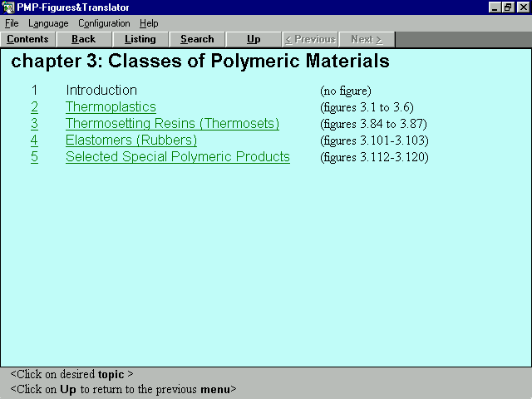Click the number 4 topic link
Image resolution: width=532 pixels, height=399 pixels.
[35, 140]
